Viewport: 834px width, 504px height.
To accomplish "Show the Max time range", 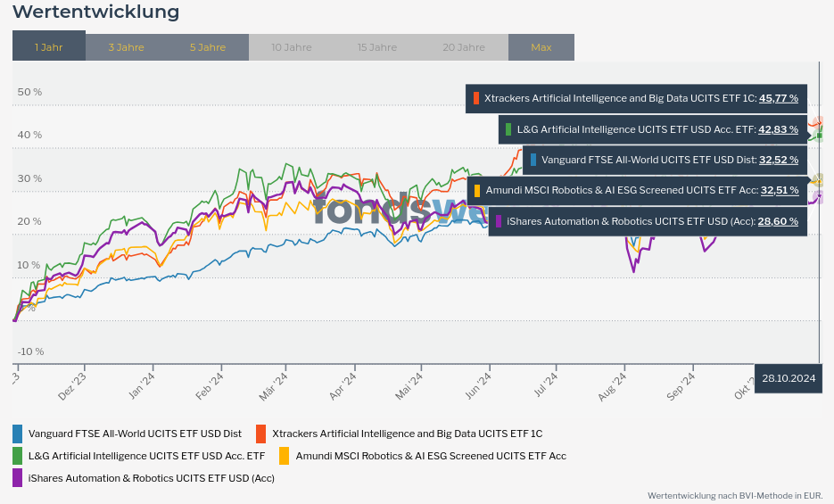I will 541,46.
